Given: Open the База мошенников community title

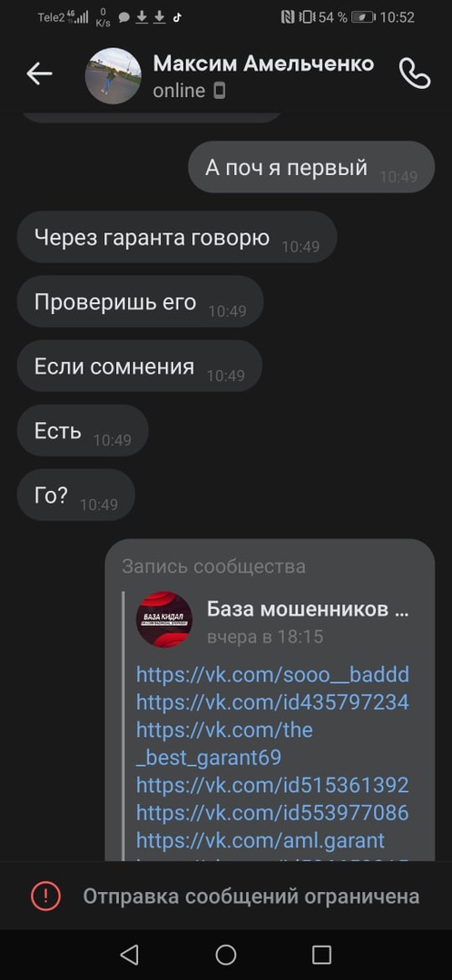Looking at the screenshot, I should tap(308, 609).
